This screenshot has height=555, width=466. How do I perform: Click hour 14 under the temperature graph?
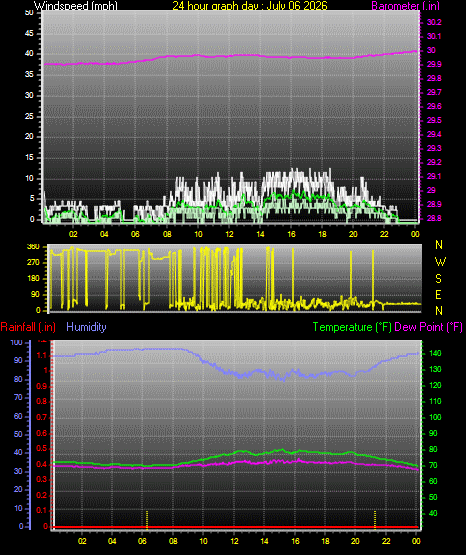pos(264,541)
